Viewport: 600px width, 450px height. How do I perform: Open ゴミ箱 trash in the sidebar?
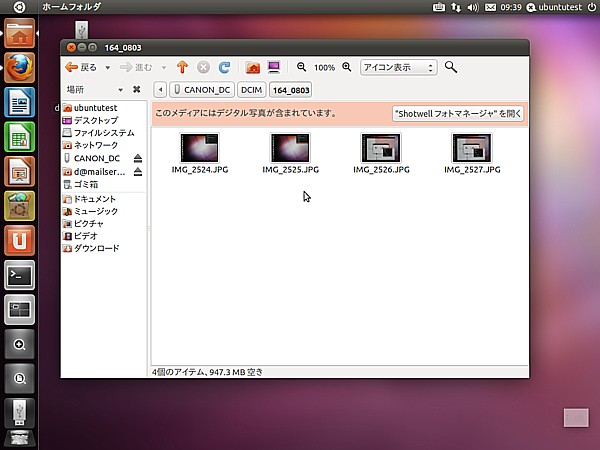[x=104, y=184]
